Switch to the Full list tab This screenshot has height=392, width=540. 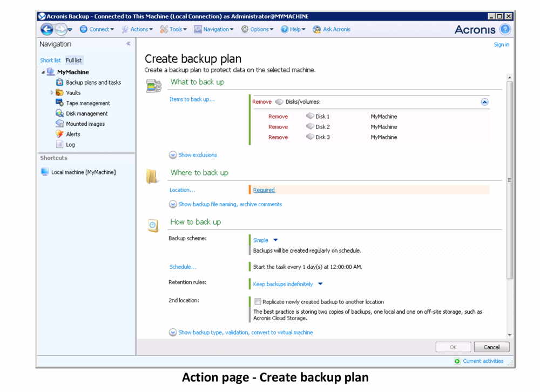pyautogui.click(x=74, y=60)
